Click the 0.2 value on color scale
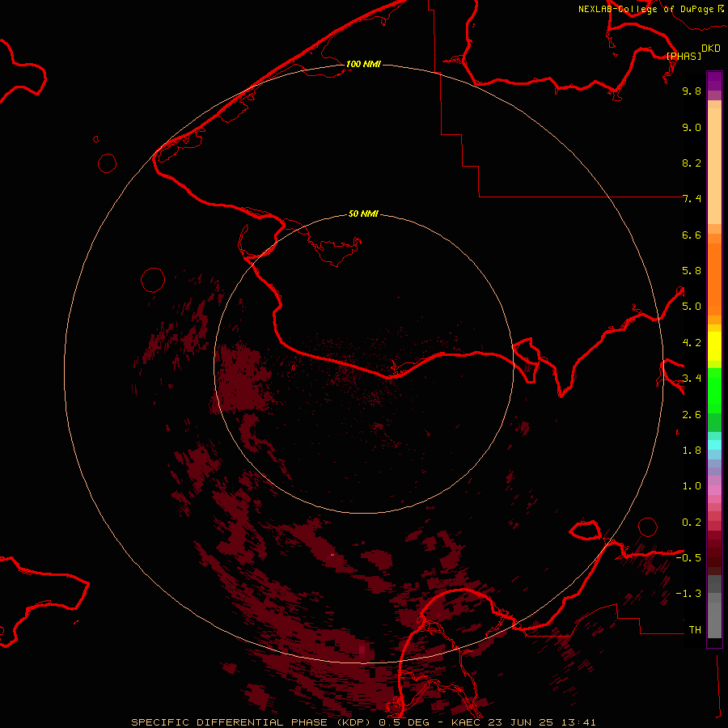 point(692,523)
